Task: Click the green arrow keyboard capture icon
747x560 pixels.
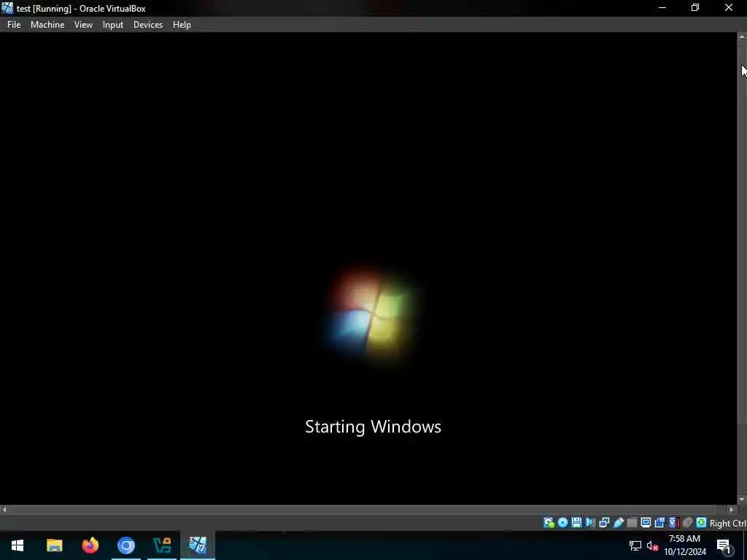Action: point(701,523)
